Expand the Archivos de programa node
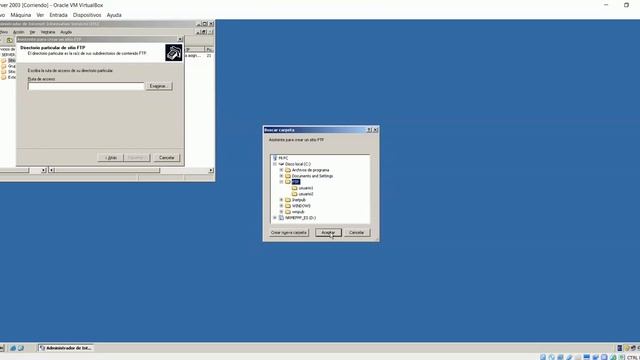The height and width of the screenshot is (360, 640). pyautogui.click(x=281, y=170)
